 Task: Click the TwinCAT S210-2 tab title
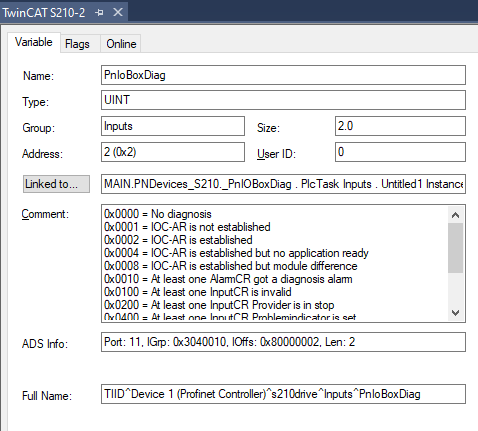pos(44,13)
